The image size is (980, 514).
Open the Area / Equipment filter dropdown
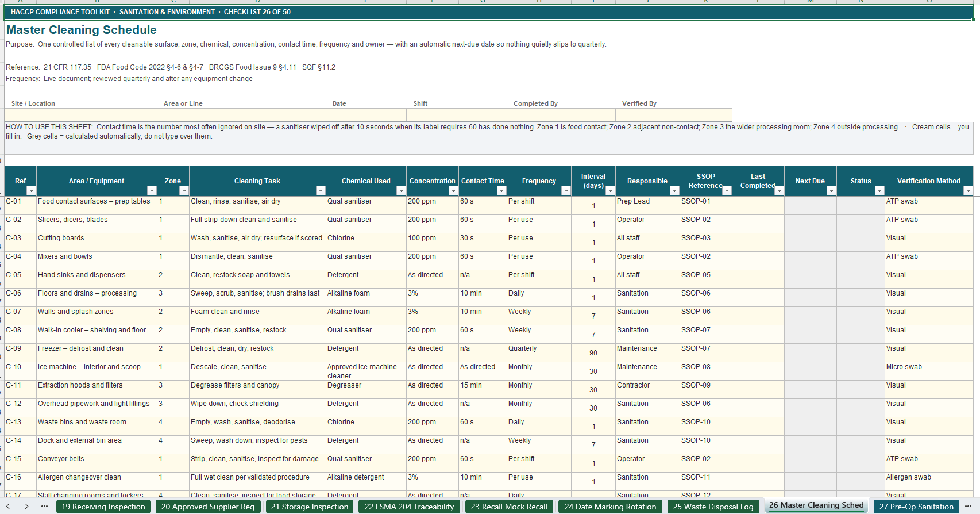coord(152,191)
